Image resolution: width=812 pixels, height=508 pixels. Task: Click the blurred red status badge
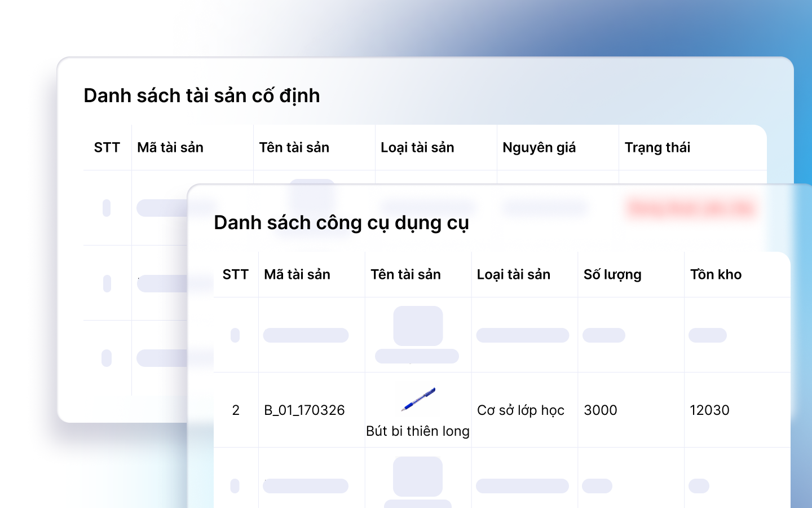pyautogui.click(x=691, y=208)
